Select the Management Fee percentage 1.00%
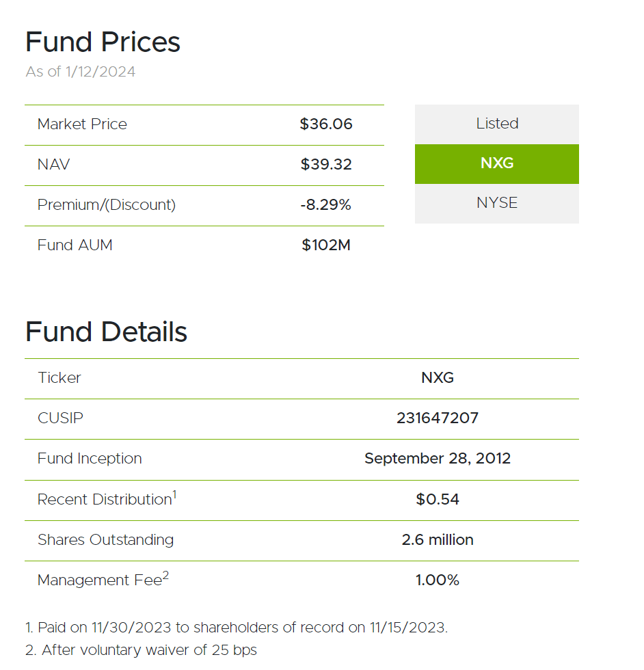 [x=438, y=580]
